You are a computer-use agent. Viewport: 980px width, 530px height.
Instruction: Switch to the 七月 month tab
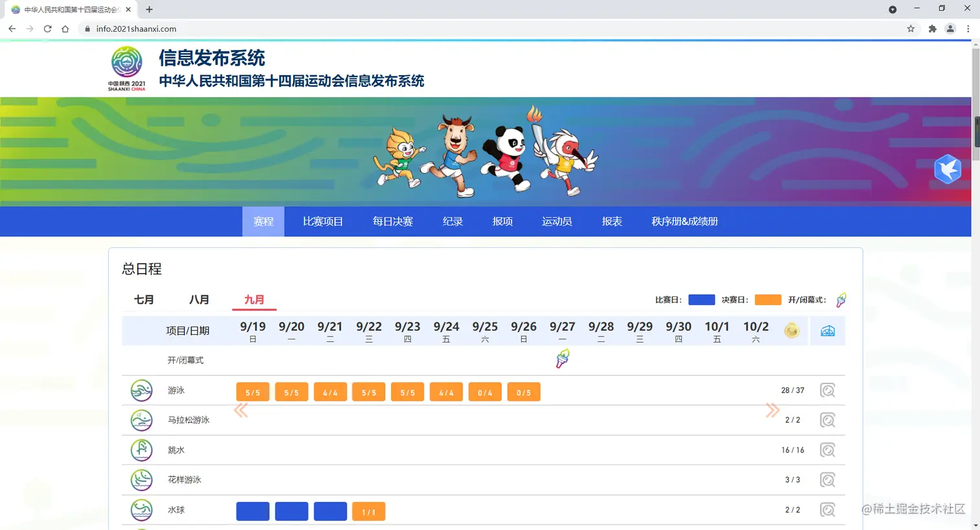point(144,300)
